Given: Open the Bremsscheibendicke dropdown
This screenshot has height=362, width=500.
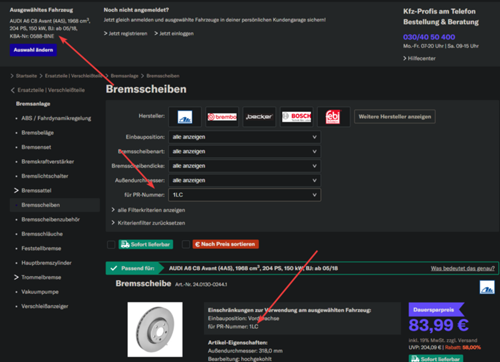Looking at the screenshot, I should 245,166.
